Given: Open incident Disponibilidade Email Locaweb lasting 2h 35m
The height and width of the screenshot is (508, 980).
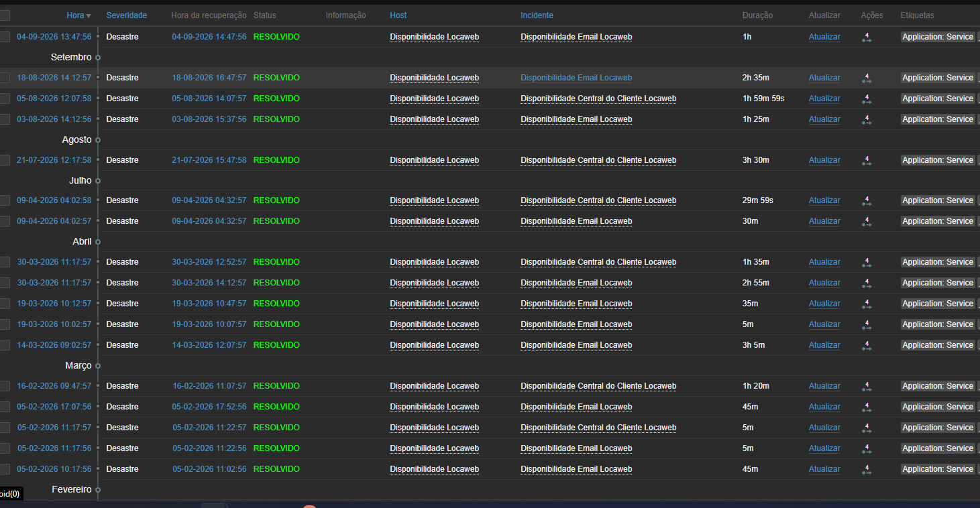Looking at the screenshot, I should click(x=576, y=78).
